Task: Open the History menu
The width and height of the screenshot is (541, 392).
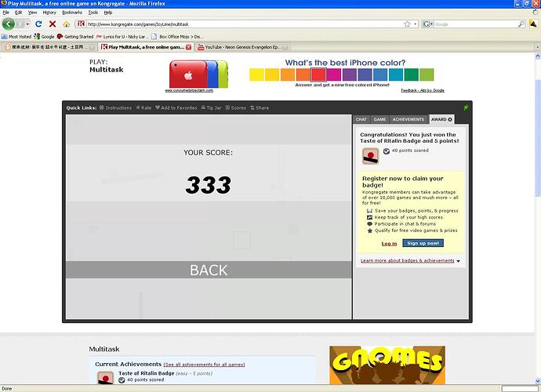Action: point(49,13)
